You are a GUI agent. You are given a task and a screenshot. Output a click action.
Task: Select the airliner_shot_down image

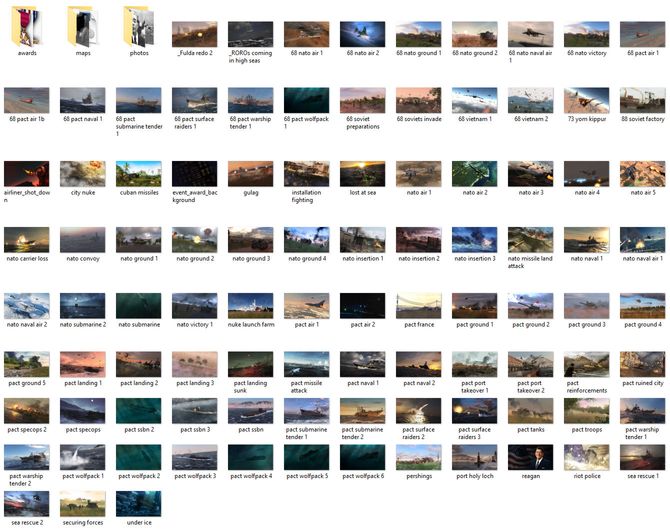coord(27,174)
